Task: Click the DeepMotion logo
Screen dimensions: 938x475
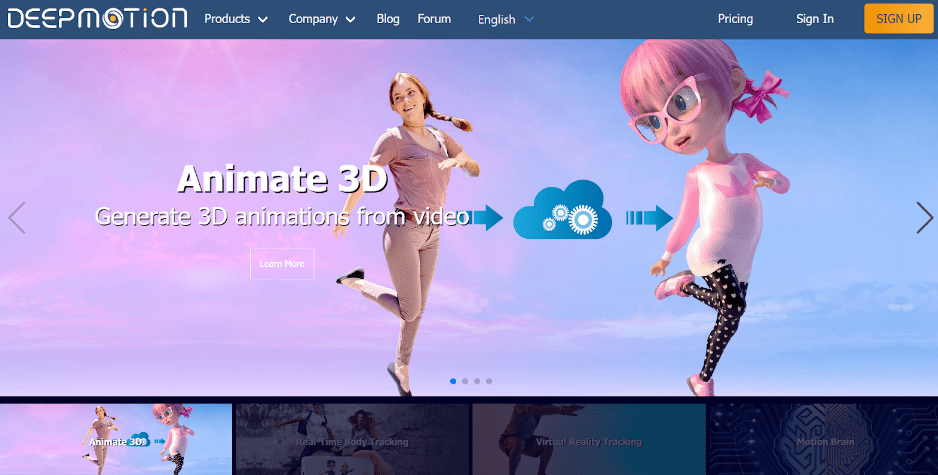Action: (98, 19)
